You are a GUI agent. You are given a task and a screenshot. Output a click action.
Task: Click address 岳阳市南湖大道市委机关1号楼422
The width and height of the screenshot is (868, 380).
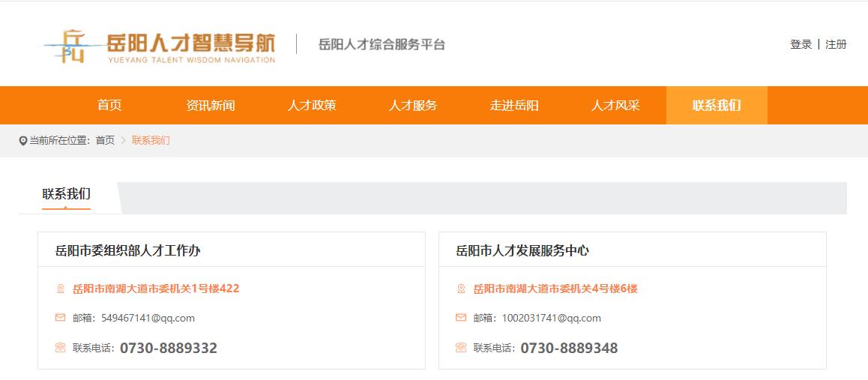click(156, 289)
